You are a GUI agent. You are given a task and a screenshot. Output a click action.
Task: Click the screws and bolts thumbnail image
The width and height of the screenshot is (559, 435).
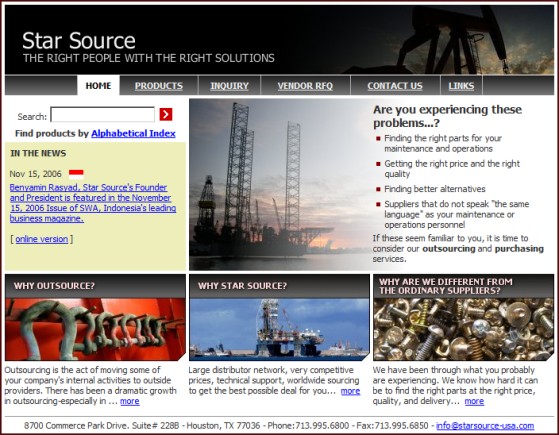coord(463,329)
